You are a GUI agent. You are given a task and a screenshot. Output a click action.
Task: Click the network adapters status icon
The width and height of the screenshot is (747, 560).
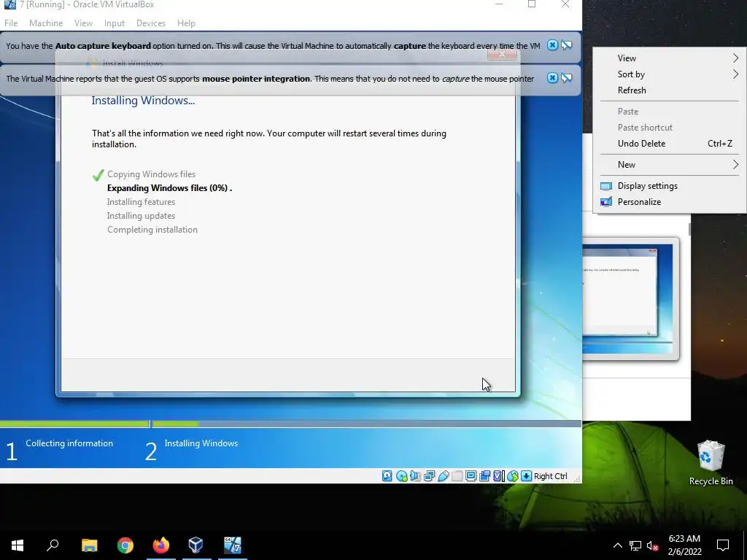click(429, 475)
